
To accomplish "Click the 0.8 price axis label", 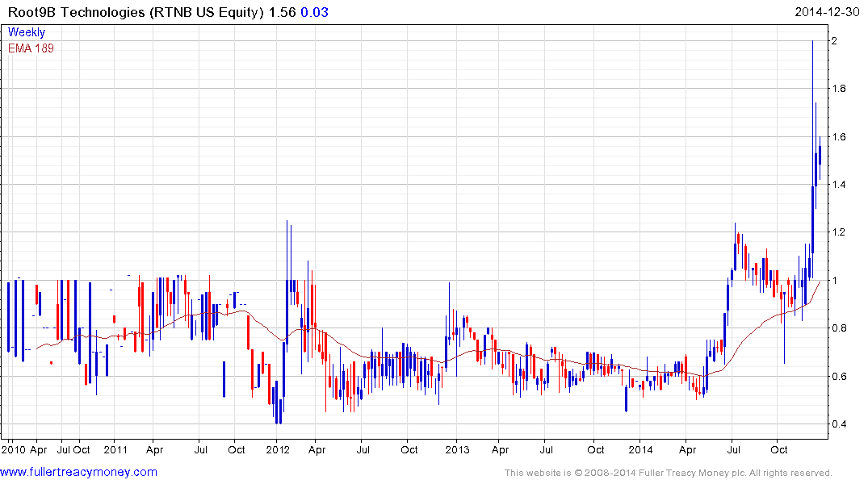I will 838,328.
